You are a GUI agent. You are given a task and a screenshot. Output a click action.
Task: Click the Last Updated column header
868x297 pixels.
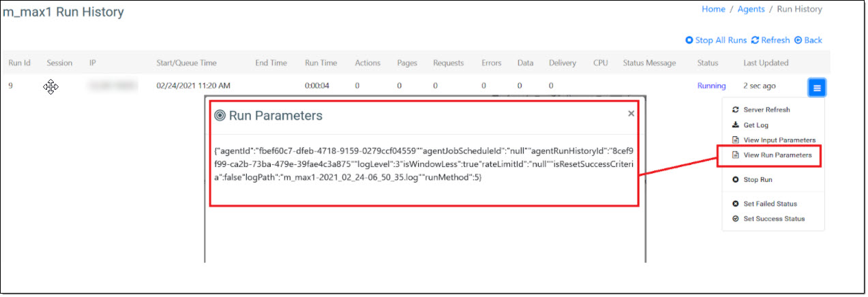765,63
